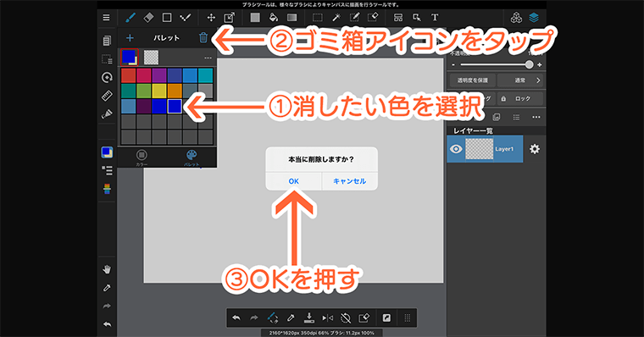The image size is (644, 337).
Task: Tap the rotate canvas icon in sidebar
Action: (x=107, y=78)
